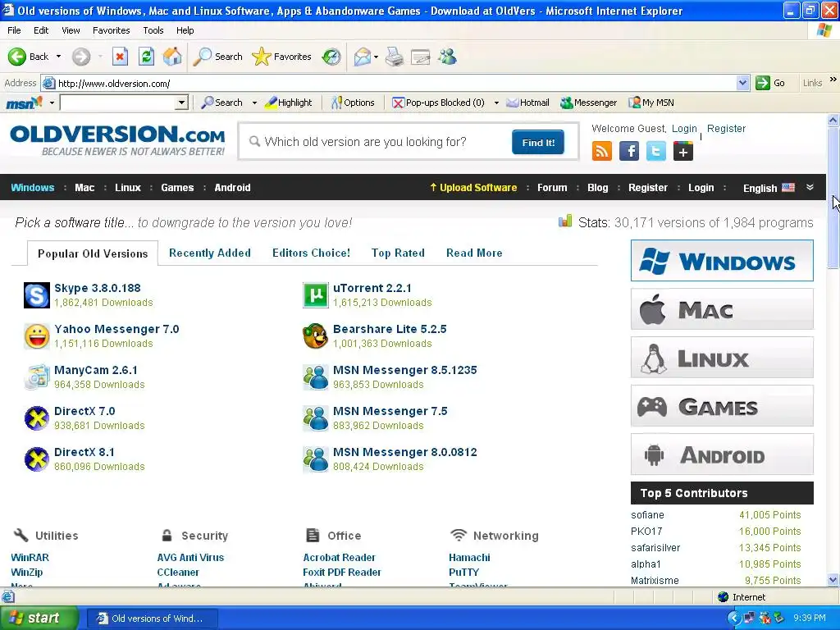Open the Twitter icon
The height and width of the screenshot is (630, 840).
point(656,151)
